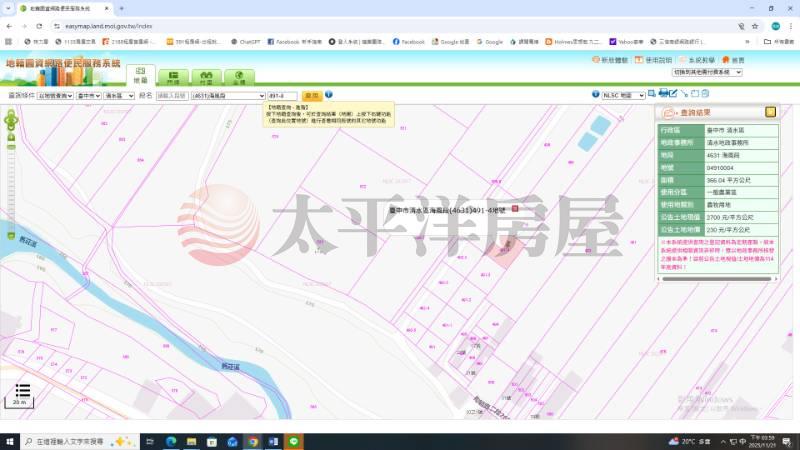Open the section dropdown (4631)海風段
Viewport: 800px width, 450px height.
tap(229, 95)
